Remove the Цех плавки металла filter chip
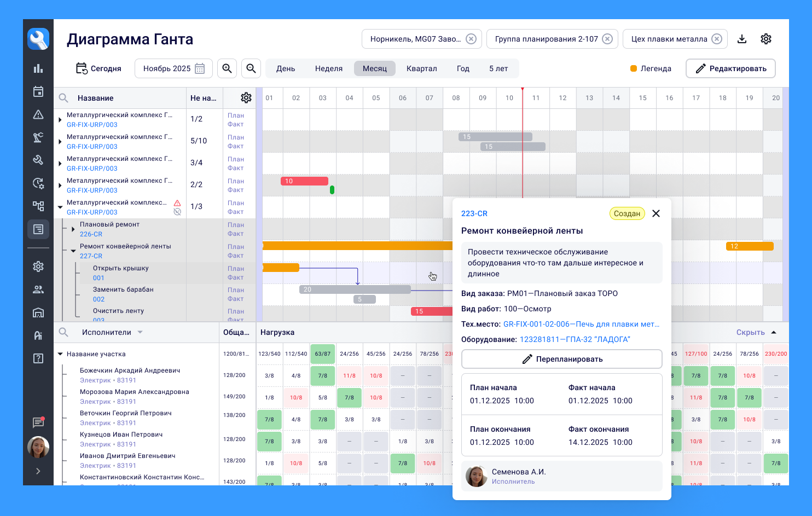The height and width of the screenshot is (516, 812). pos(717,39)
